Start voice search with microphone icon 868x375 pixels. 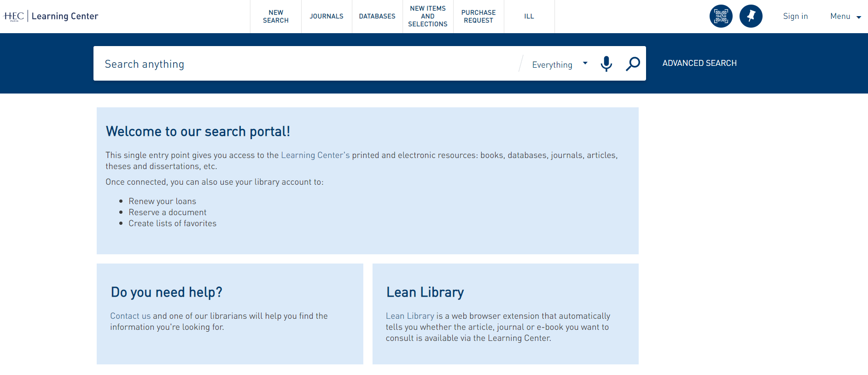coord(606,64)
